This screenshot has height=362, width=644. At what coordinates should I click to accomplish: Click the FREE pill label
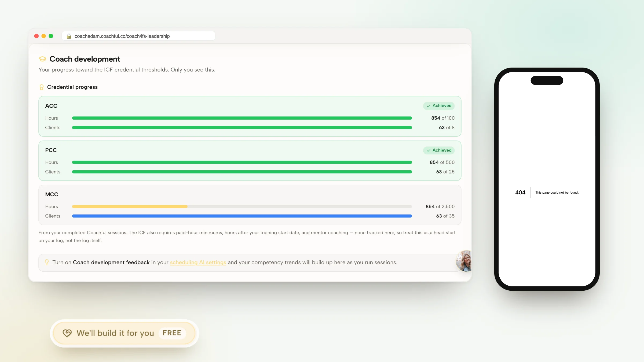pyautogui.click(x=172, y=333)
